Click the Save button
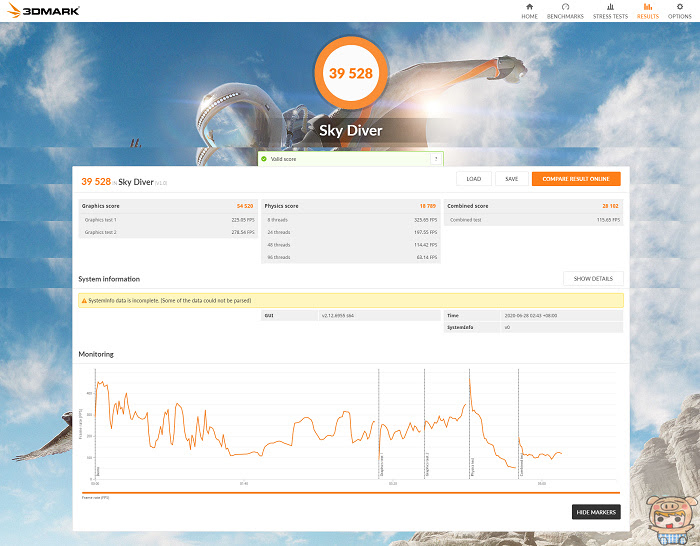Viewport: 700px width, 546px height. [x=512, y=179]
